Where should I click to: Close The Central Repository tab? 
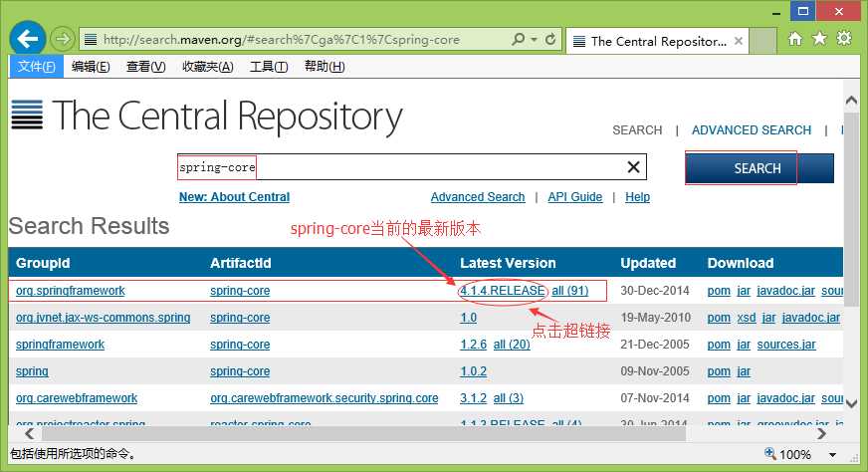click(x=739, y=41)
